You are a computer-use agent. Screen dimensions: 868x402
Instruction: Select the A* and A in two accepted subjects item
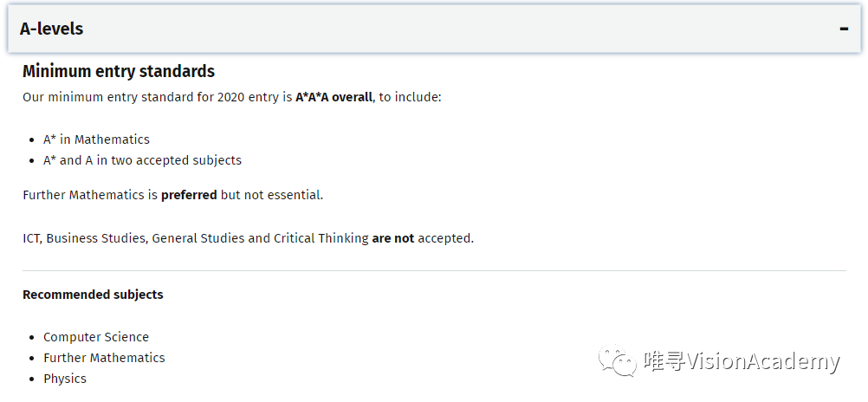pyautogui.click(x=142, y=160)
